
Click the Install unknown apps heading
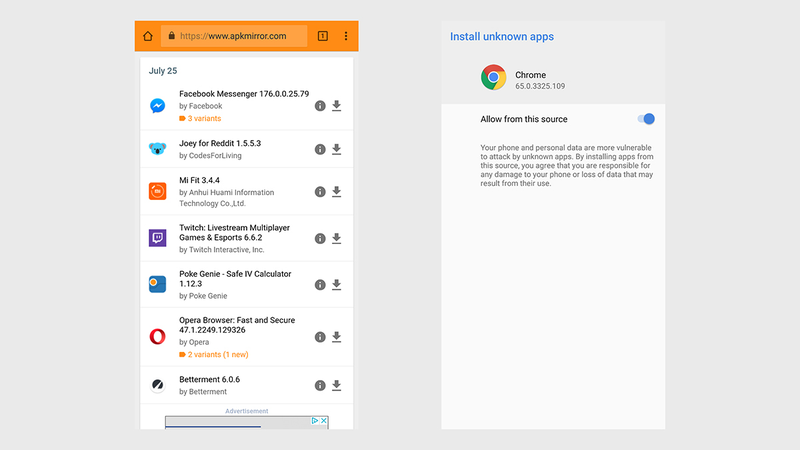point(502,37)
